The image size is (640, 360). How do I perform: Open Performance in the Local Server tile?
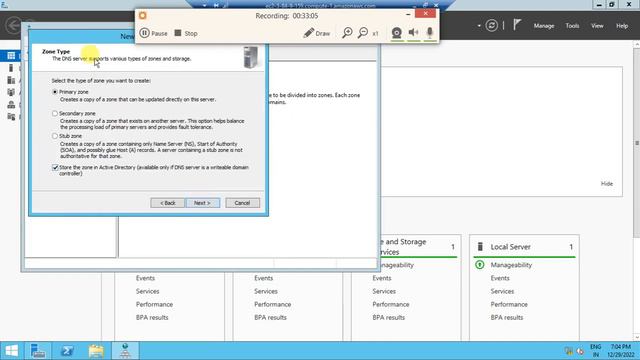[x=509, y=304]
